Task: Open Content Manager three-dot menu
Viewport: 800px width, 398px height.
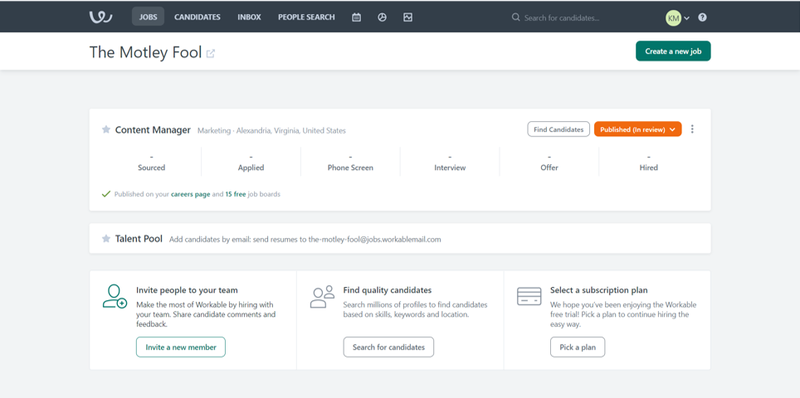Action: tap(692, 129)
